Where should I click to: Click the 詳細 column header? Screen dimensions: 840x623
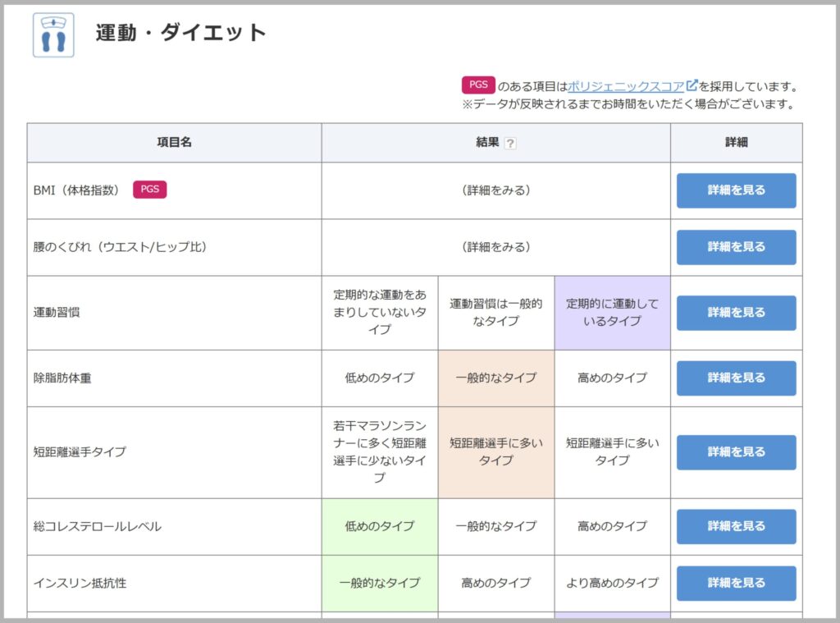click(x=736, y=143)
